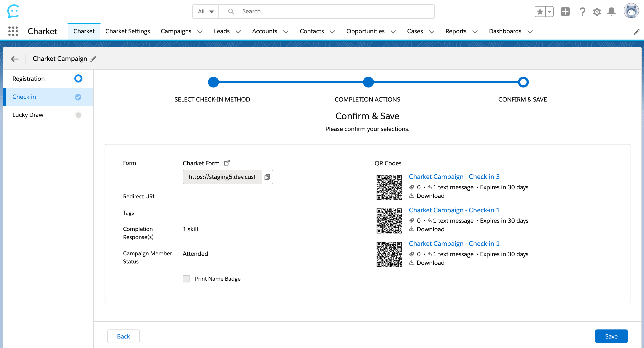Viewport: 644px width, 348px height.
Task: Open the search scope All dropdown
Action: click(x=206, y=12)
